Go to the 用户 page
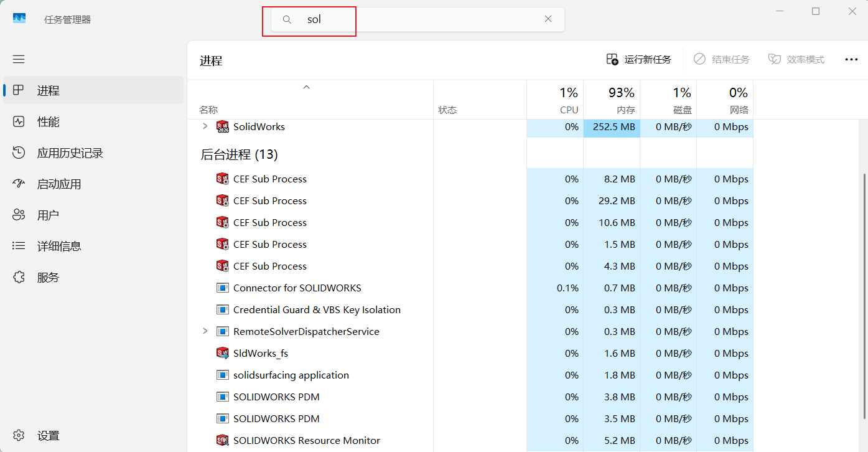Viewport: 868px width, 452px height. [93, 215]
